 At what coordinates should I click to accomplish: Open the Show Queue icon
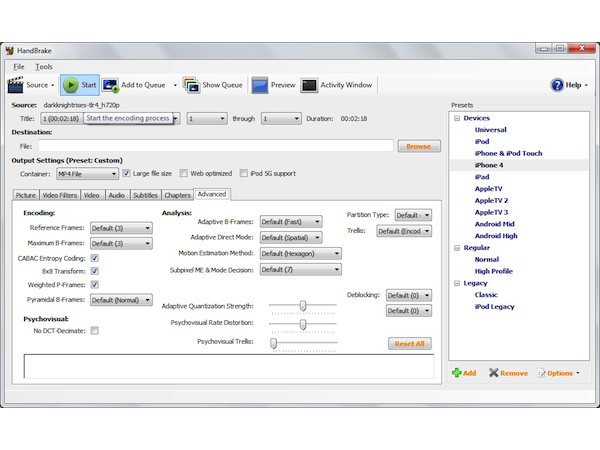(192, 85)
